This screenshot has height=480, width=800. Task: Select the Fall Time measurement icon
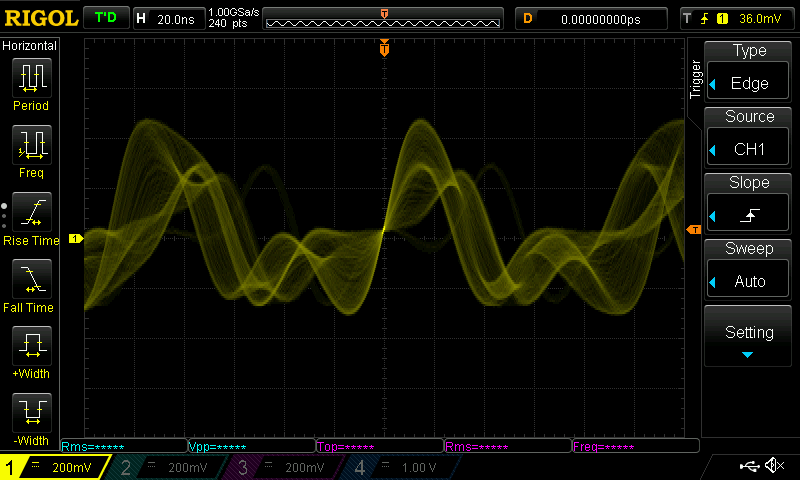tap(32, 279)
